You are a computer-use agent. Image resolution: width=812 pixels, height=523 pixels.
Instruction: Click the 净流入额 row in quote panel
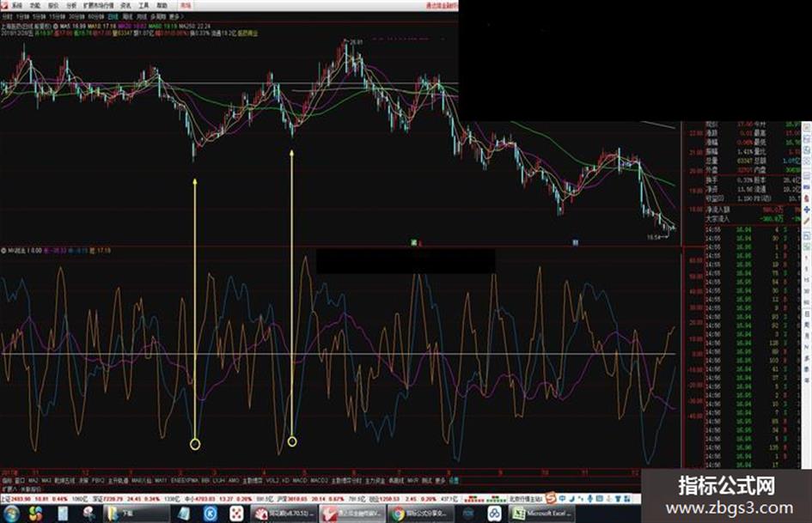pos(752,210)
